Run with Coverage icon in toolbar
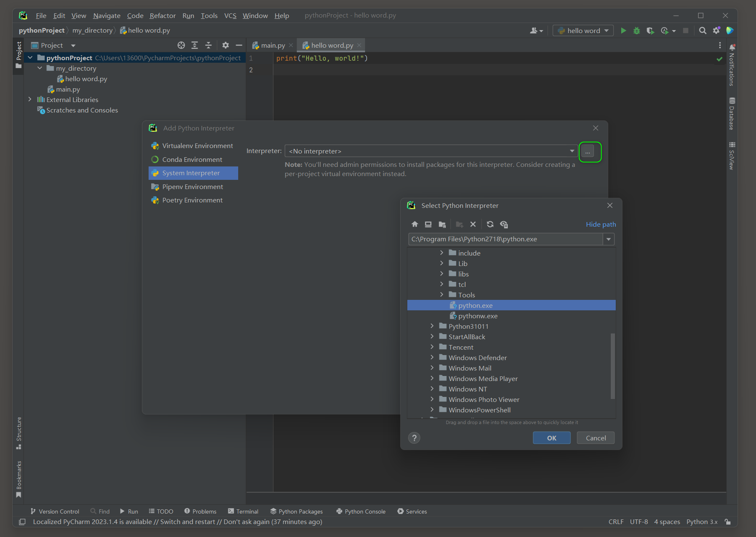The width and height of the screenshot is (756, 537). pyautogui.click(x=650, y=31)
